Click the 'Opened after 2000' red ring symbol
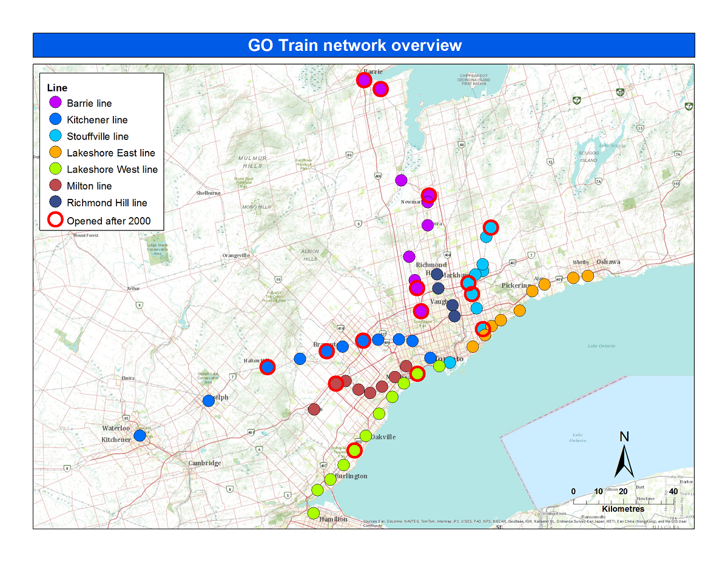 55,221
